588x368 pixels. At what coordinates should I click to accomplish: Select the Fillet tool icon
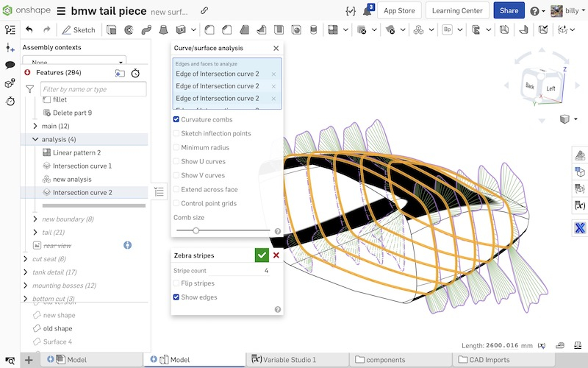[209, 29]
